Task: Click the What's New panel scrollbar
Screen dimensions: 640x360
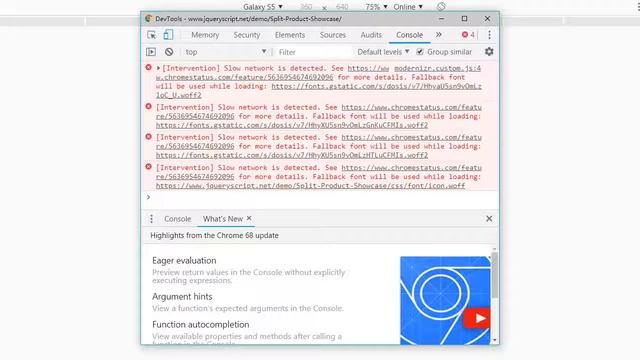Action: click(495, 275)
